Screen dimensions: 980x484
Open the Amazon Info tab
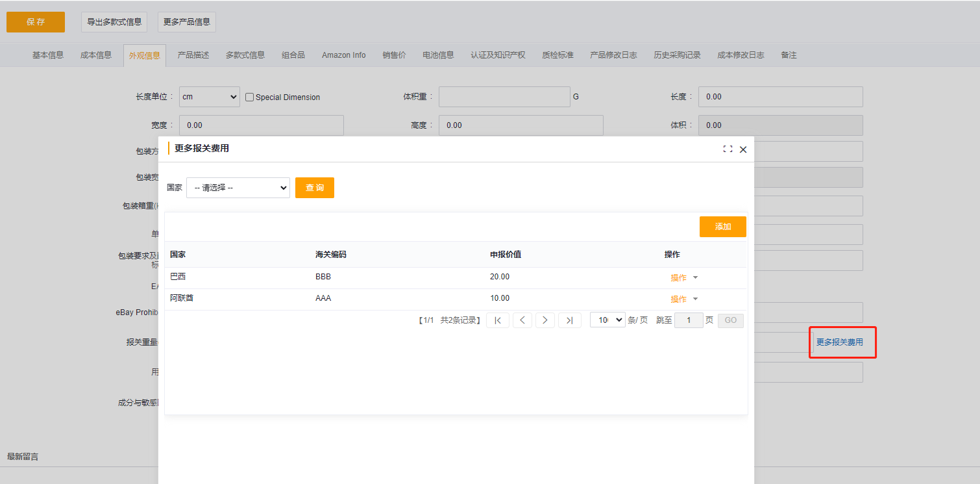coord(344,55)
